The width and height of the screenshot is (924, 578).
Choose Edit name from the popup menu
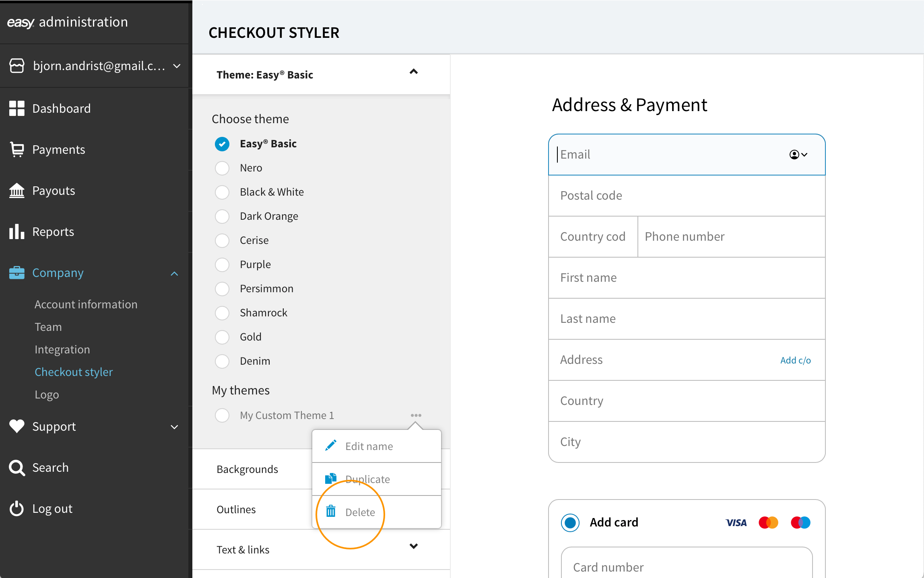[369, 446]
